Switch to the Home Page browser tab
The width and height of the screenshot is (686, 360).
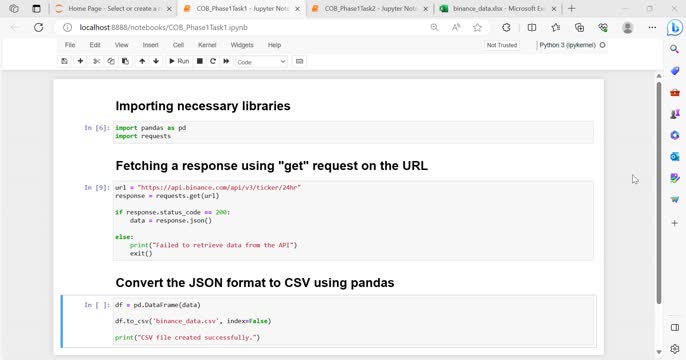pos(113,9)
